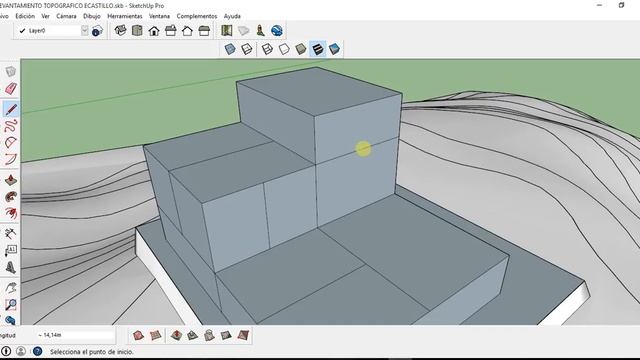This screenshot has width=640, height=360.
Task: Click the blue help question-mark icon
Action: 37,351
